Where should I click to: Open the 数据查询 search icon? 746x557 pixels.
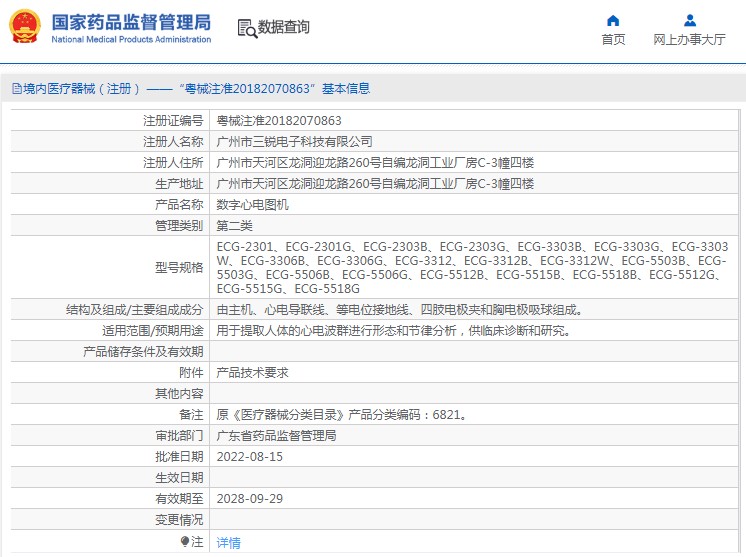click(247, 28)
